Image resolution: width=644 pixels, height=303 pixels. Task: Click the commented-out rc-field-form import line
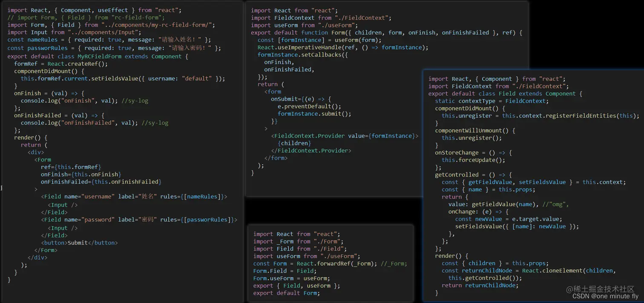86,17
